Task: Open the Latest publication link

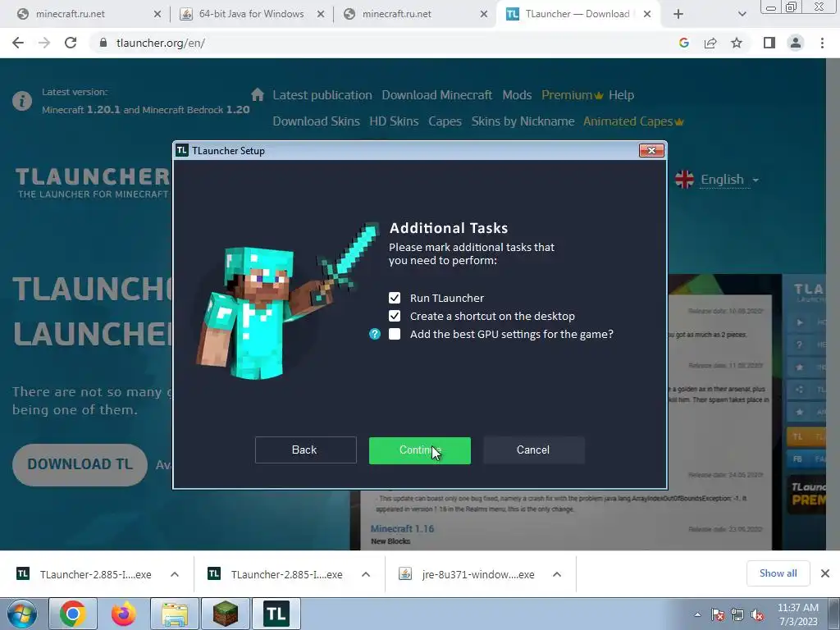Action: 322,95
